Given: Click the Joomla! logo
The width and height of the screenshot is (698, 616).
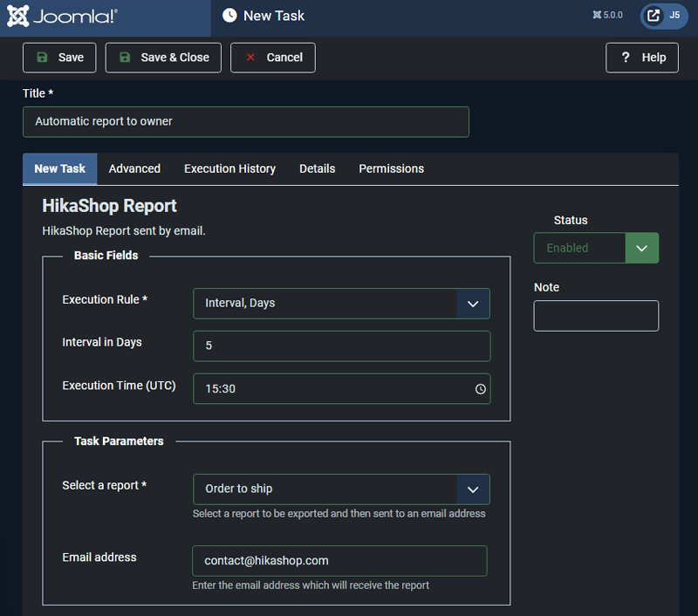Looking at the screenshot, I should [62, 17].
